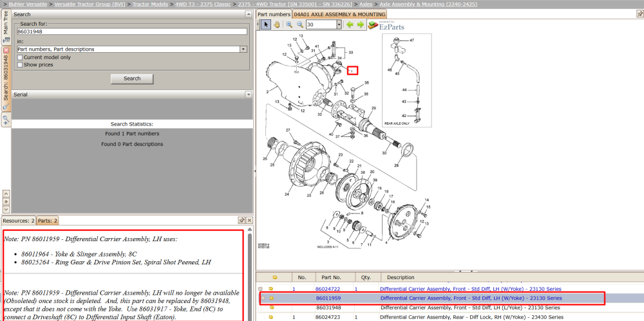This screenshot has height=321, width=644.
Task: Click the EzParts logo
Action: point(386,26)
